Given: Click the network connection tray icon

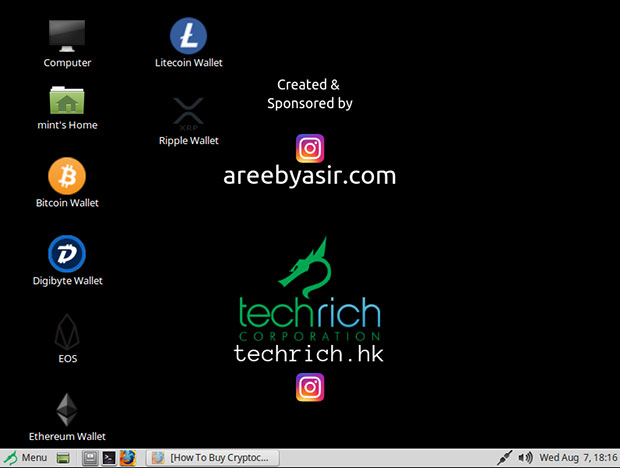Looking at the screenshot, I should pyautogui.click(x=505, y=458).
